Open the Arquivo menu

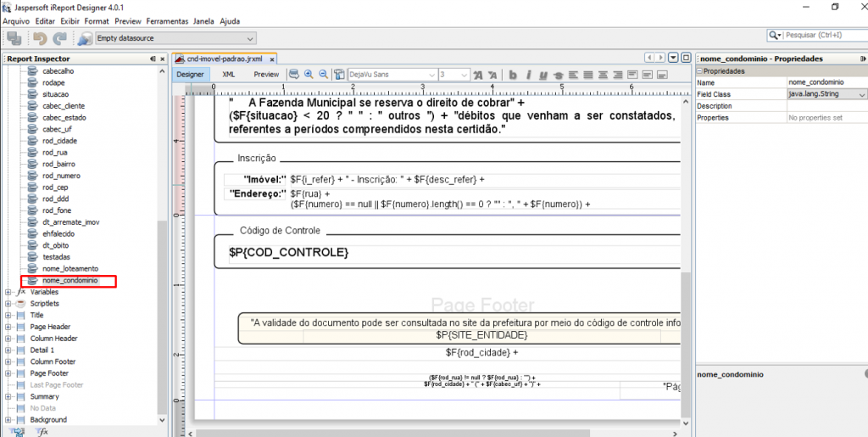coord(16,21)
